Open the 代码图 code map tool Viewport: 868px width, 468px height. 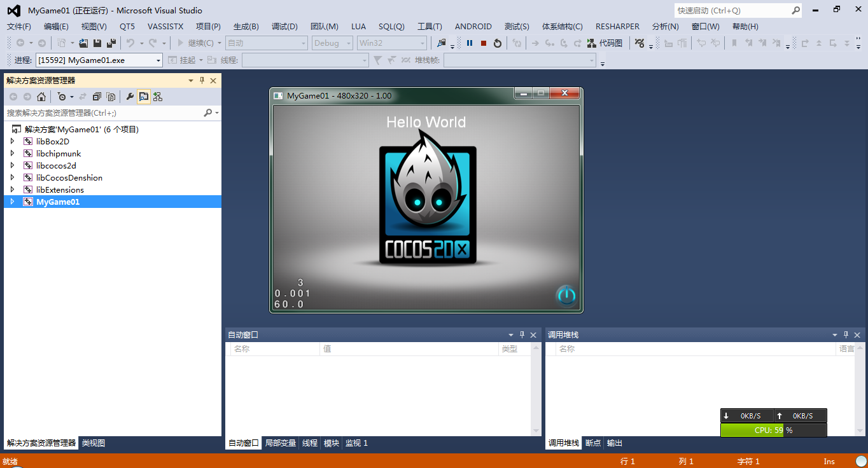pos(605,43)
